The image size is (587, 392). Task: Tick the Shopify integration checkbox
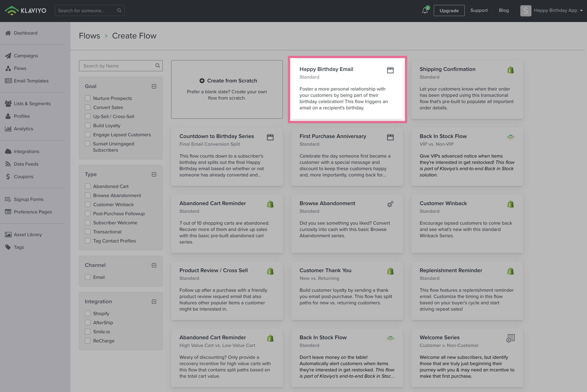coord(87,314)
